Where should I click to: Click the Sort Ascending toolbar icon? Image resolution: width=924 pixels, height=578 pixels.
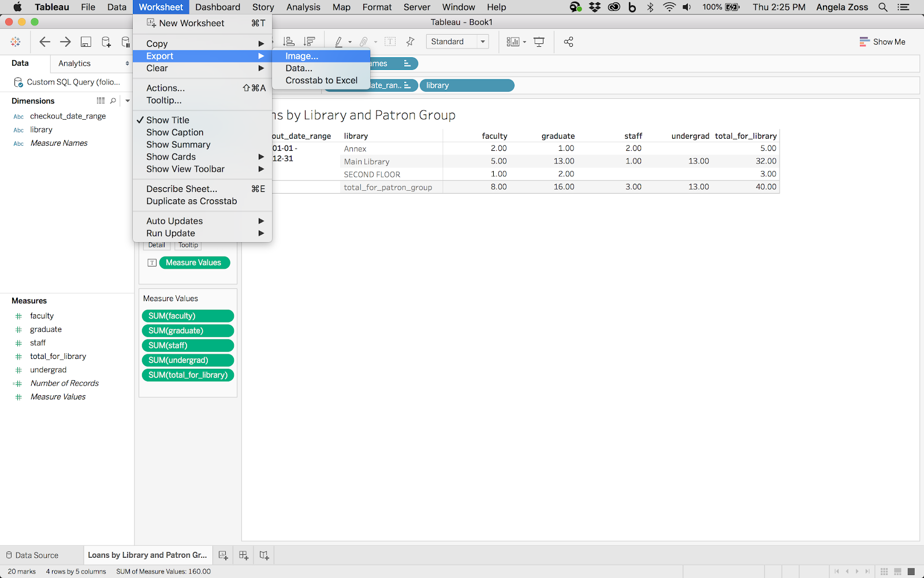(289, 42)
